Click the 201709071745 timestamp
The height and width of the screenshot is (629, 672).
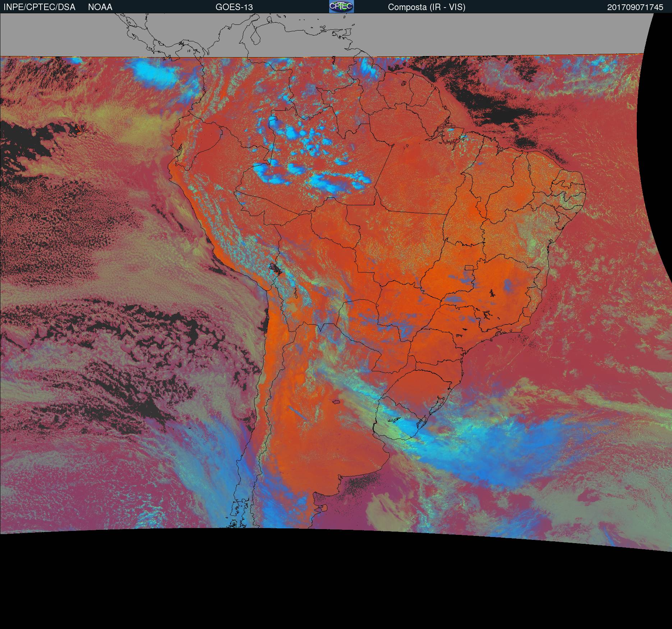tap(635, 7)
